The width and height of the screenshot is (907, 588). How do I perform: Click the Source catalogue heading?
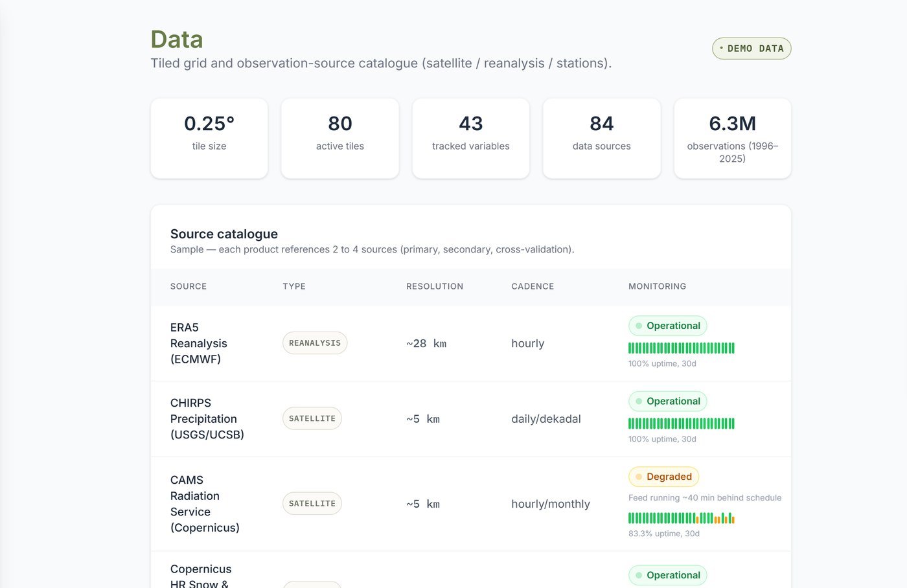(224, 234)
